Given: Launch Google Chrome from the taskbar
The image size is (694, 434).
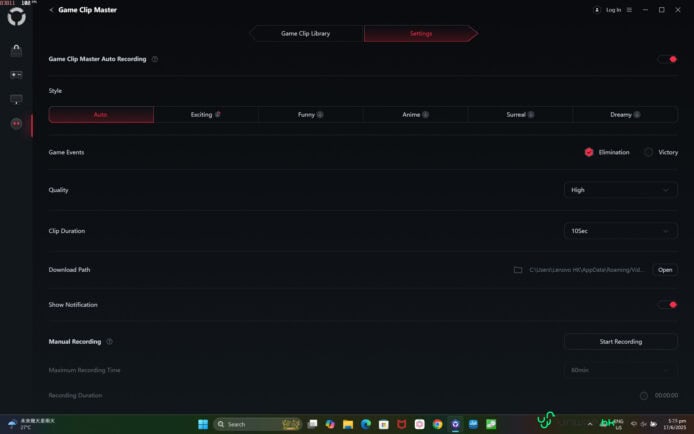Looking at the screenshot, I should coord(437,424).
